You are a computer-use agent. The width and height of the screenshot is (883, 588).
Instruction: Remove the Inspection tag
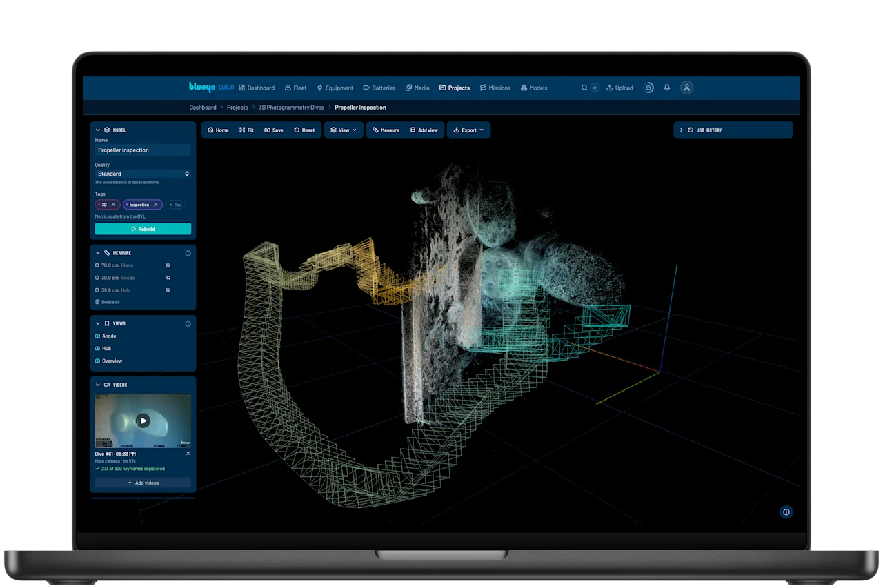(155, 205)
